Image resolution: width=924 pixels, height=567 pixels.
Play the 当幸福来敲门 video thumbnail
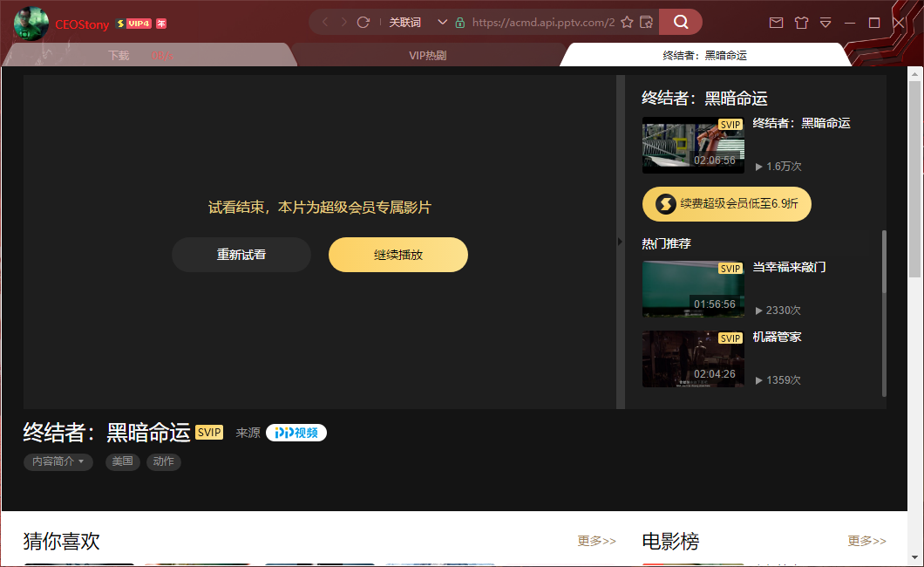pyautogui.click(x=693, y=288)
